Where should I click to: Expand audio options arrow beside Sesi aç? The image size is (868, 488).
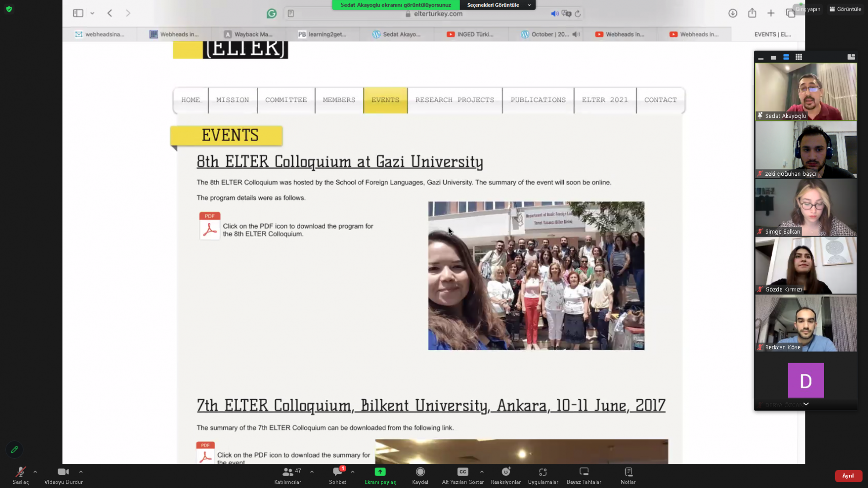[x=35, y=472]
